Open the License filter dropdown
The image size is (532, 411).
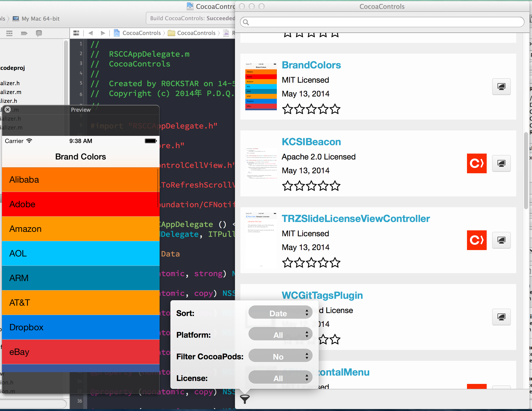[280, 378]
